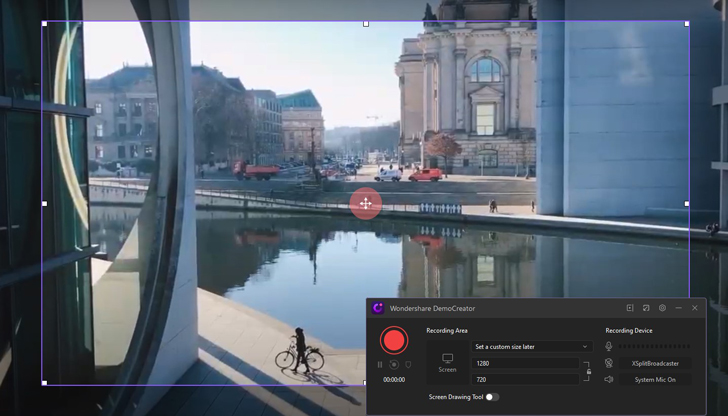728x416 pixels.
Task: Toggle the Screen Drawing Tool switch
Action: 492,397
